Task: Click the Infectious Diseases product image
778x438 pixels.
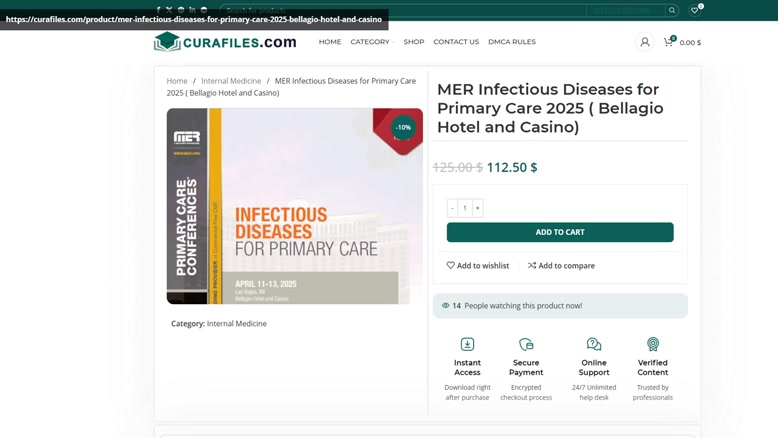Action: pyautogui.click(x=295, y=206)
